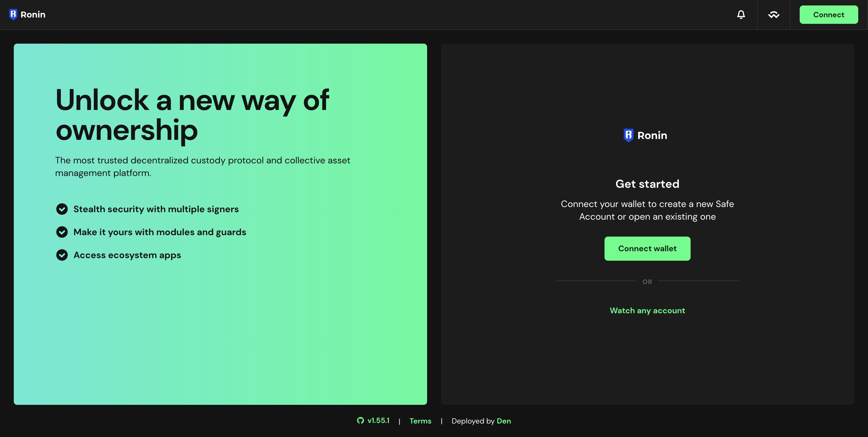The height and width of the screenshot is (437, 868).
Task: Open the notifications bell icon
Action: (741, 14)
